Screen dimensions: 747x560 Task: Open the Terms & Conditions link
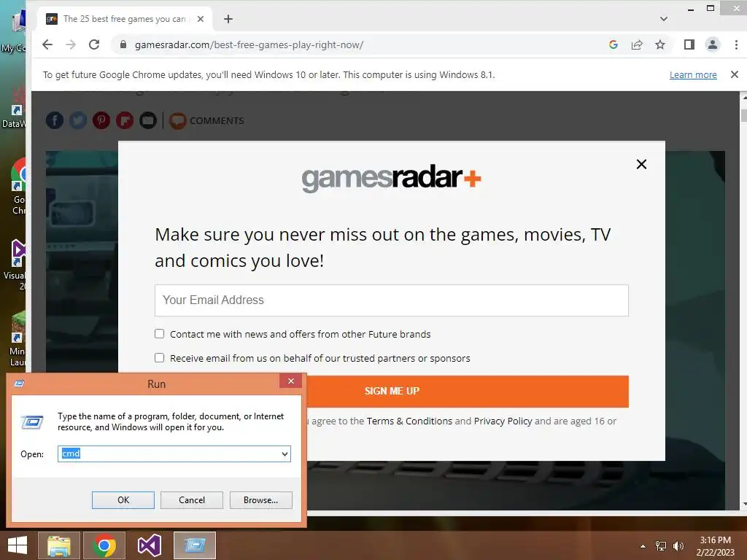(409, 421)
